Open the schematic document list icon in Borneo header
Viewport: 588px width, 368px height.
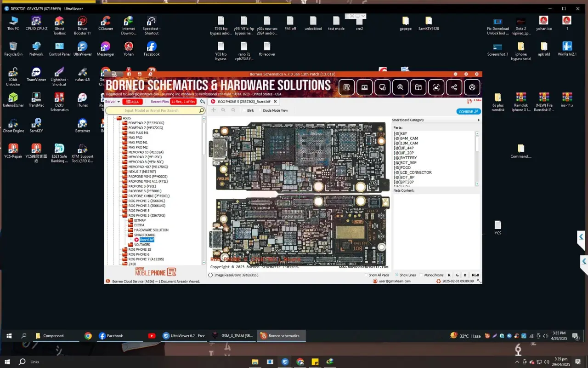click(347, 87)
